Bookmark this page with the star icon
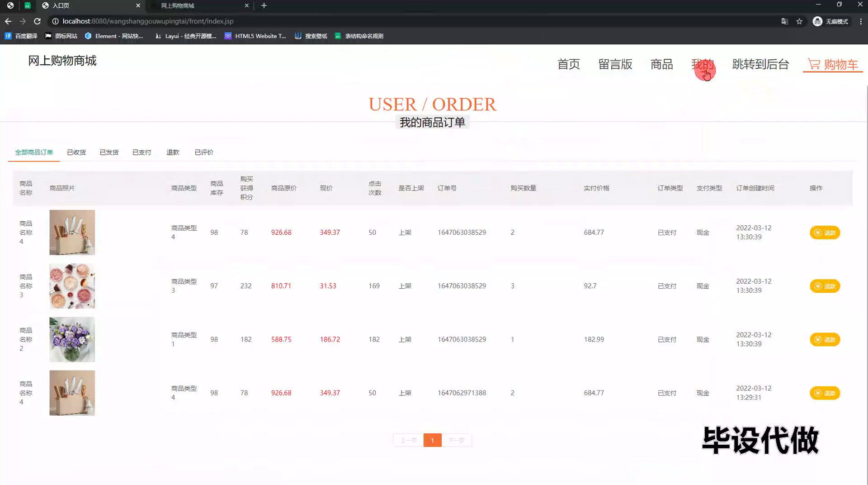The image size is (868, 485). coord(799,21)
